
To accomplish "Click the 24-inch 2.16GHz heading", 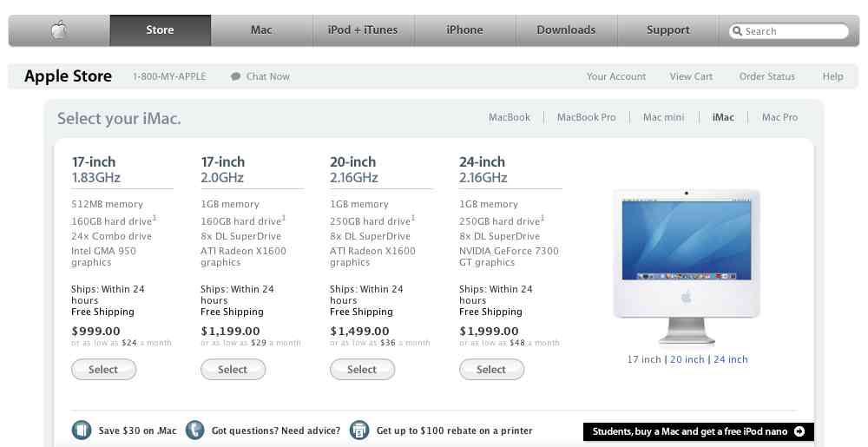I will 483,169.
